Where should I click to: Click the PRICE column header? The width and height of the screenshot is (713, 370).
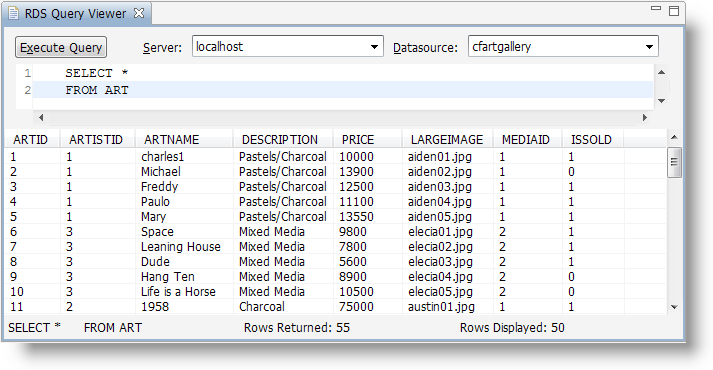367,140
